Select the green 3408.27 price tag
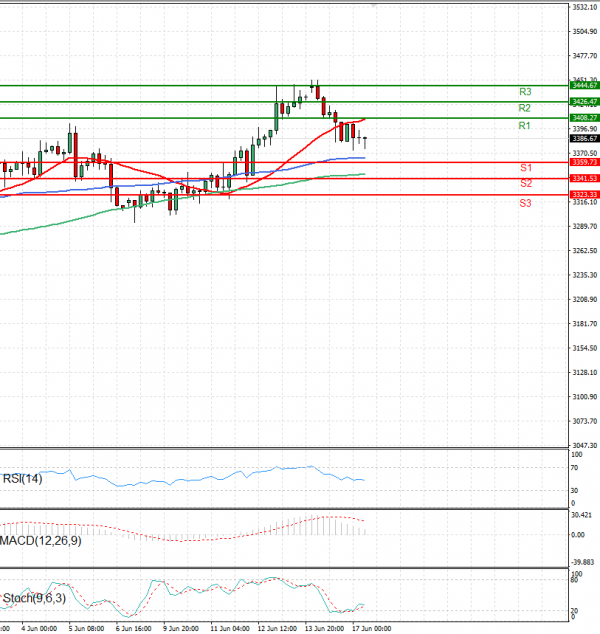This screenshot has width=600, height=634. pyautogui.click(x=585, y=118)
